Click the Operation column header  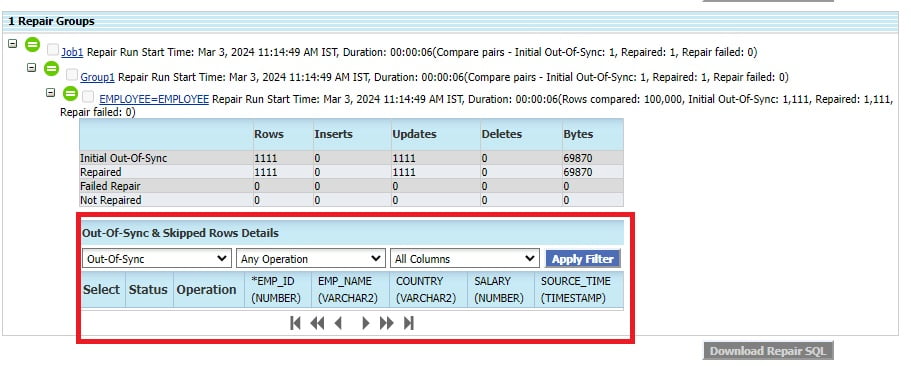pos(209,289)
